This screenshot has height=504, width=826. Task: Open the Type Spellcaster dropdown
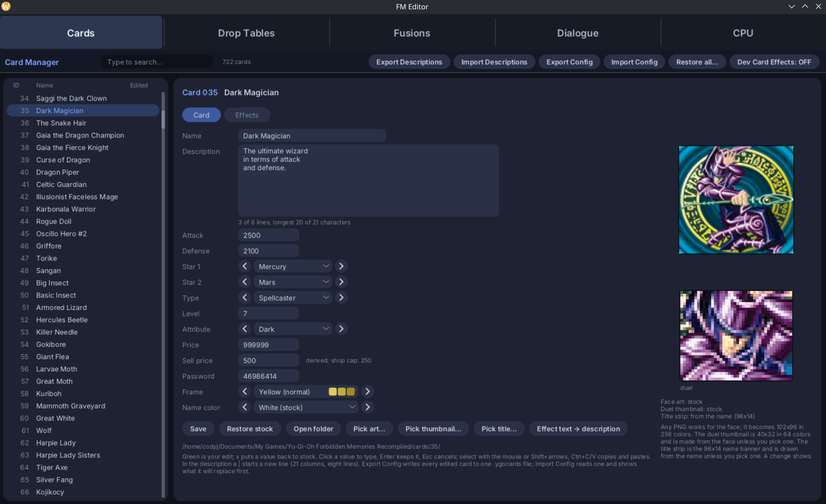(293, 297)
